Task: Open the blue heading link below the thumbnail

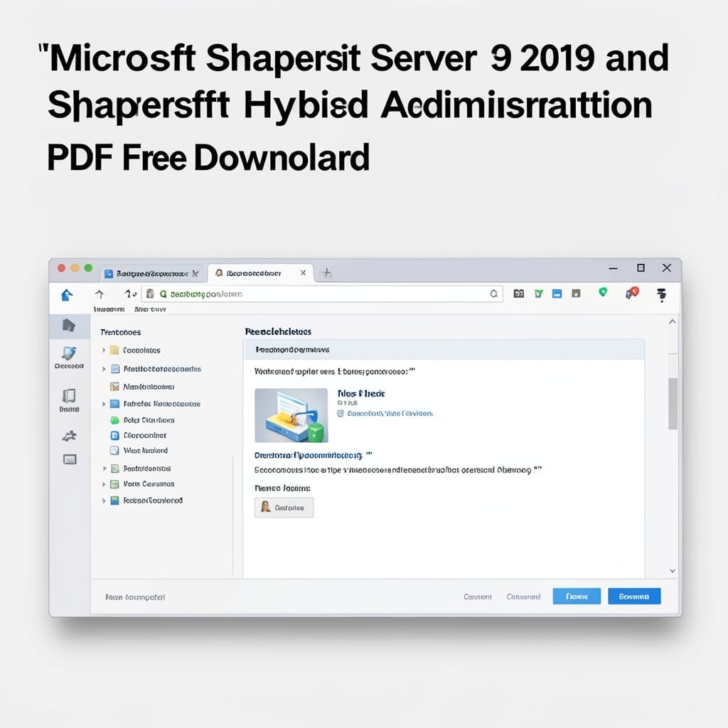Action: coord(309,455)
